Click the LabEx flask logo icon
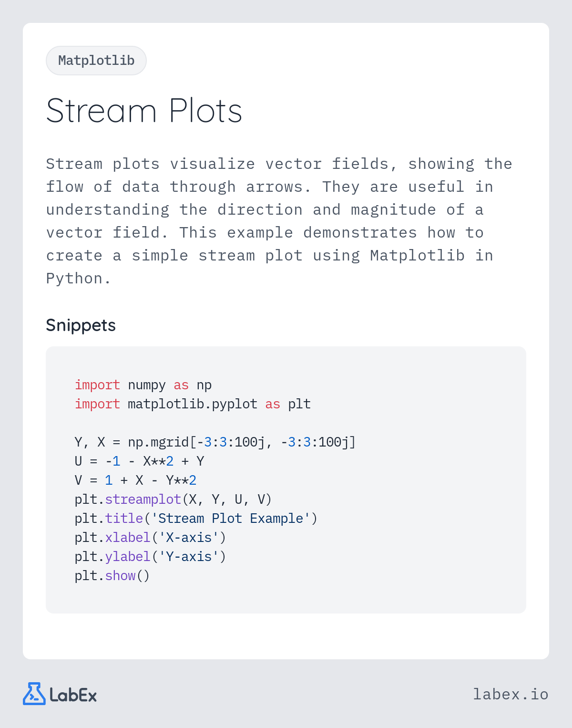 click(34, 694)
